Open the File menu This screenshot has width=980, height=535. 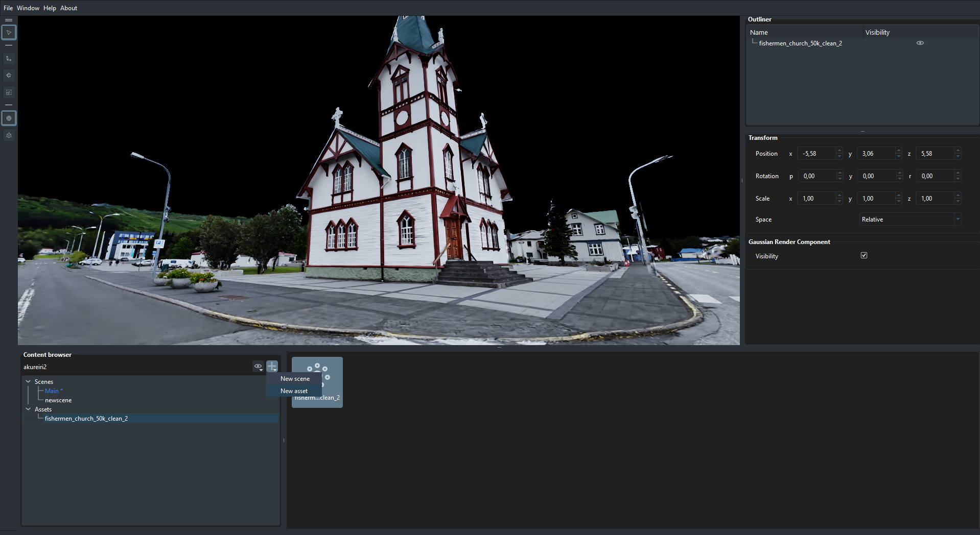pyautogui.click(x=8, y=8)
